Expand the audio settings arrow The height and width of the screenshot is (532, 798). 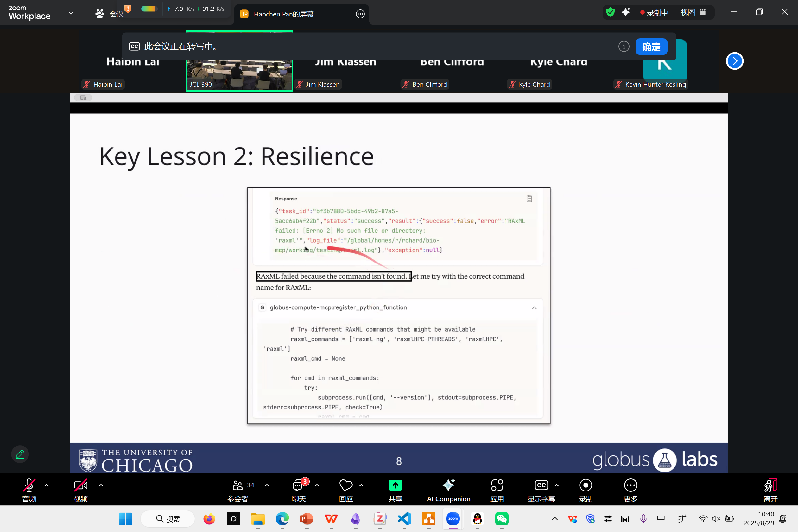click(x=47, y=485)
